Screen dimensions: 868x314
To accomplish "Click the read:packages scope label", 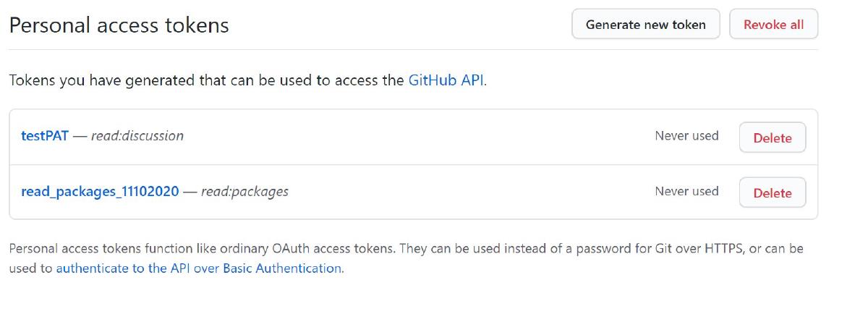I will pos(244,192).
